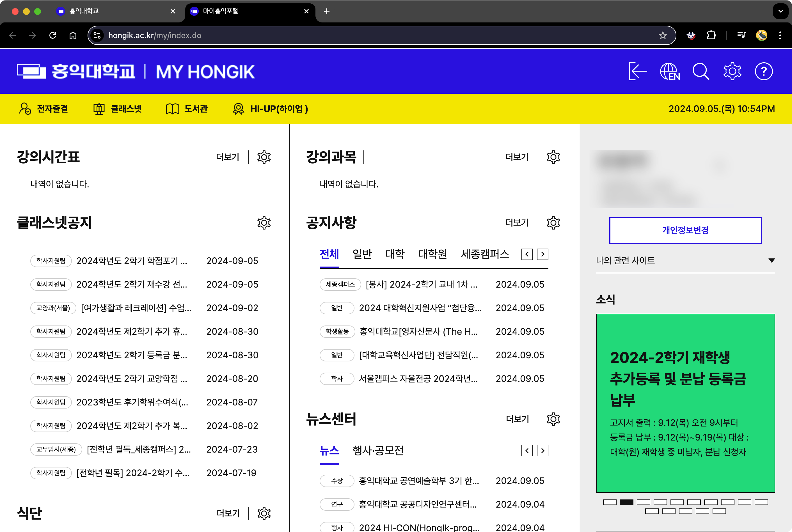Viewport: 792px width, 532px height.
Task: Open notice 서울캠퍼스 자율전공 2024학년...
Action: pos(418,379)
